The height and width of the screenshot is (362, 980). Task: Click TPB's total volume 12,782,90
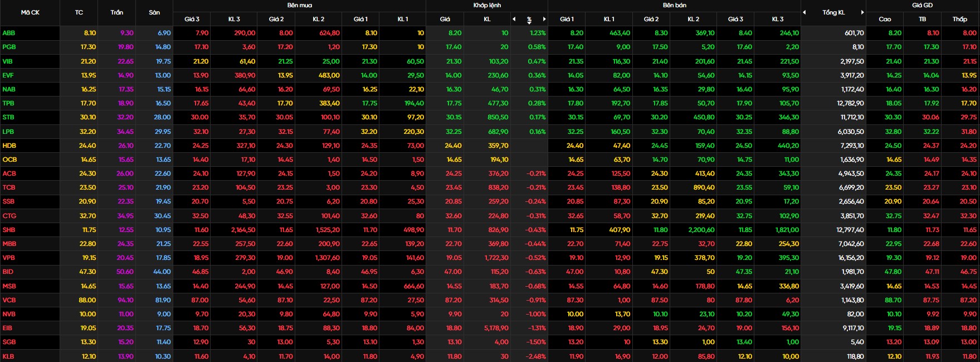point(850,103)
